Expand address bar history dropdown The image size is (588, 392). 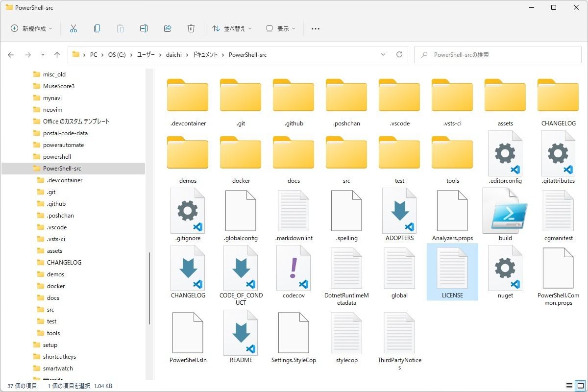[x=383, y=55]
